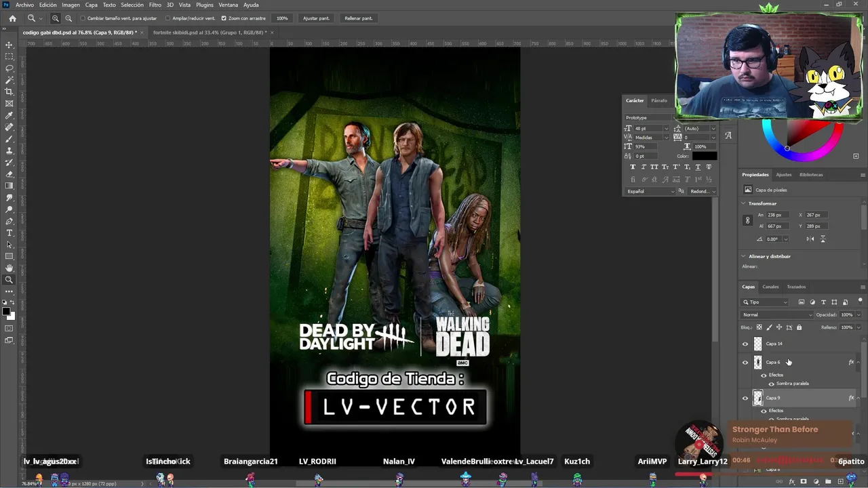The height and width of the screenshot is (488, 868).
Task: Click the Home icon in options bar
Action: 12,18
